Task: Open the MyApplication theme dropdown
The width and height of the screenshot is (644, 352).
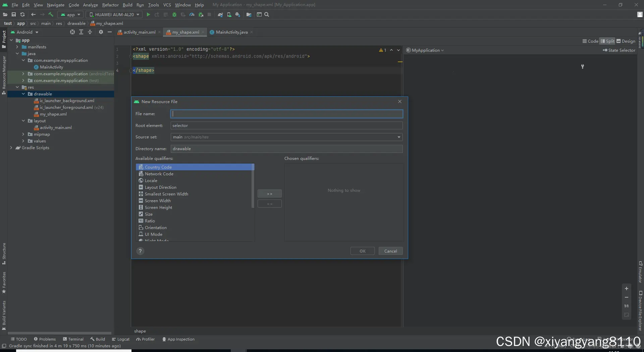Action: (425, 50)
